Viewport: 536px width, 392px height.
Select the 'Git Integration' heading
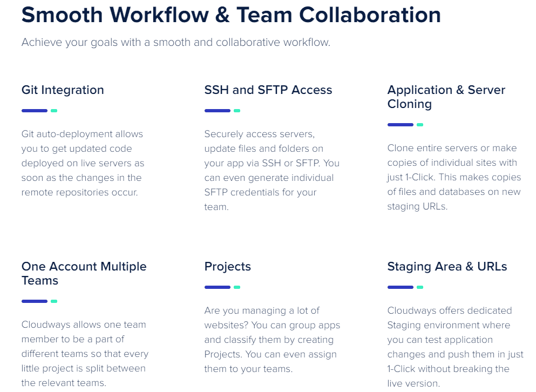[x=63, y=90]
